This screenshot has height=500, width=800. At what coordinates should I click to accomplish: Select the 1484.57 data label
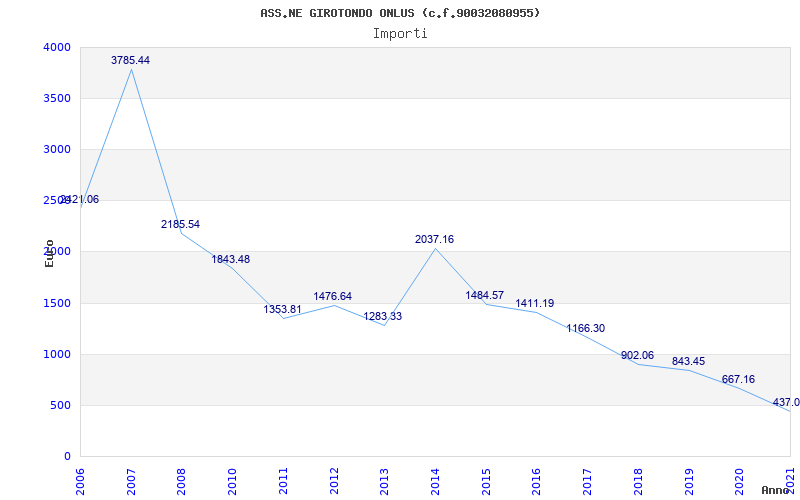coord(485,295)
